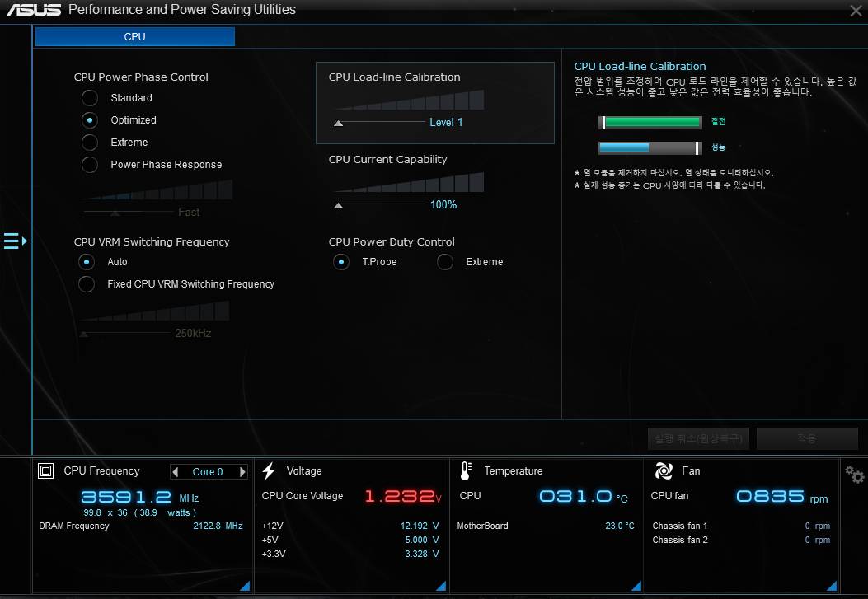868x599 pixels.
Task: Click the CPU VRM Switching Frequency heading
Action: [152, 241]
